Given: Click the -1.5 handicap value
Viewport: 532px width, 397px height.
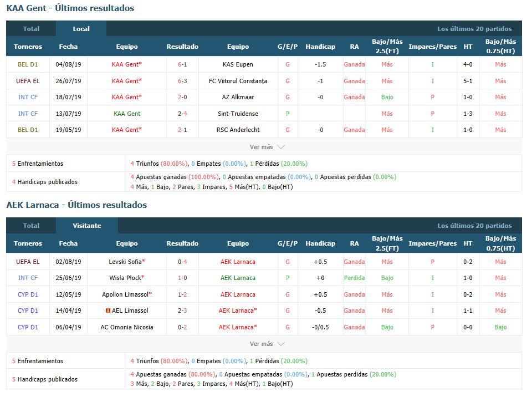Looking at the screenshot, I should 320,64.
